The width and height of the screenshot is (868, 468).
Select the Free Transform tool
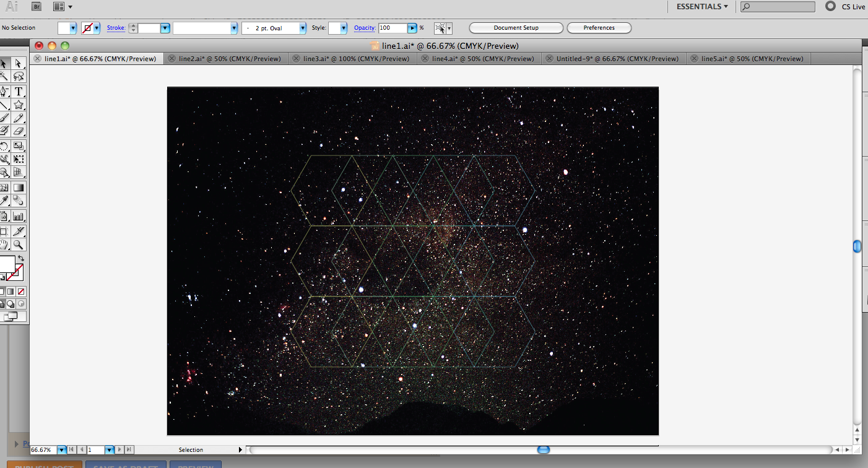pyautogui.click(x=19, y=160)
